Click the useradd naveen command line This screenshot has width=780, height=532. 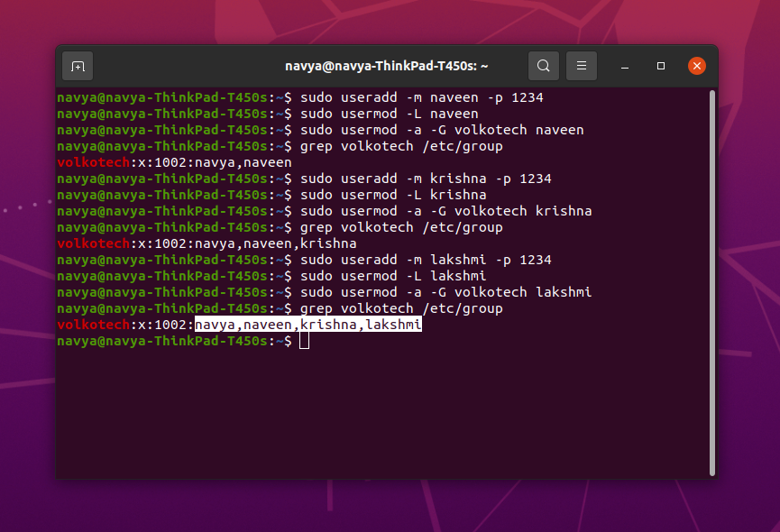[x=424, y=96]
